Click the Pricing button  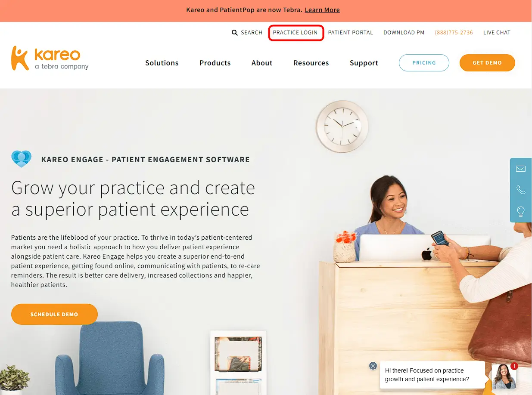coord(424,63)
